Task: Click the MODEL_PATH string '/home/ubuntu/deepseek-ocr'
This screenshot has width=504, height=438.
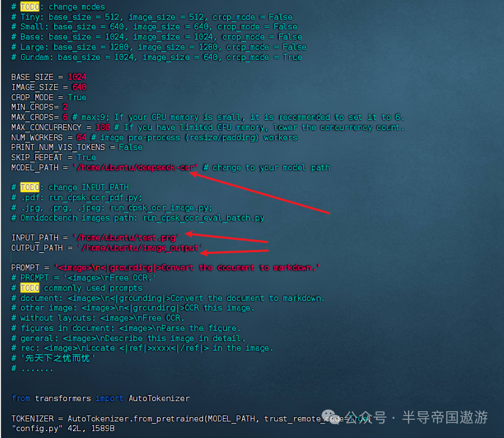Action: click(x=135, y=168)
